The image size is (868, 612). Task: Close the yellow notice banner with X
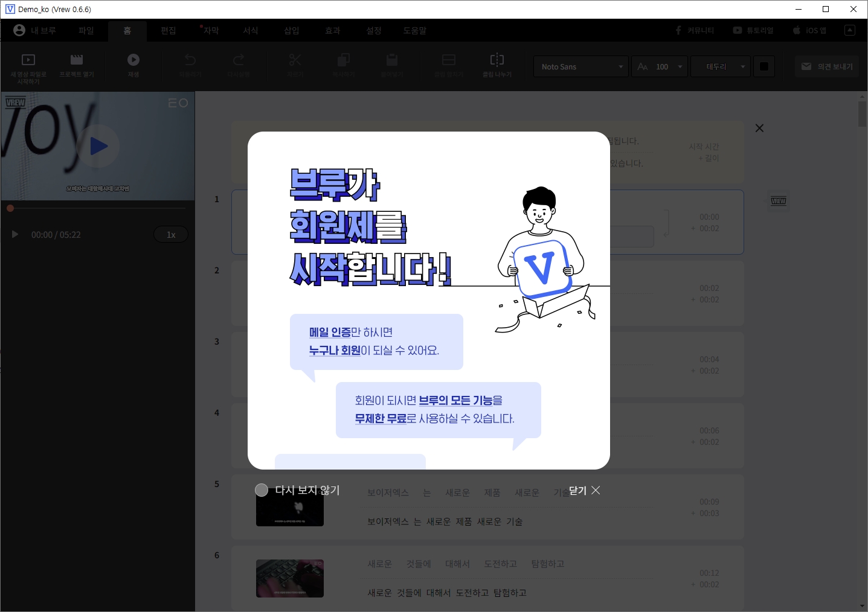tap(760, 128)
